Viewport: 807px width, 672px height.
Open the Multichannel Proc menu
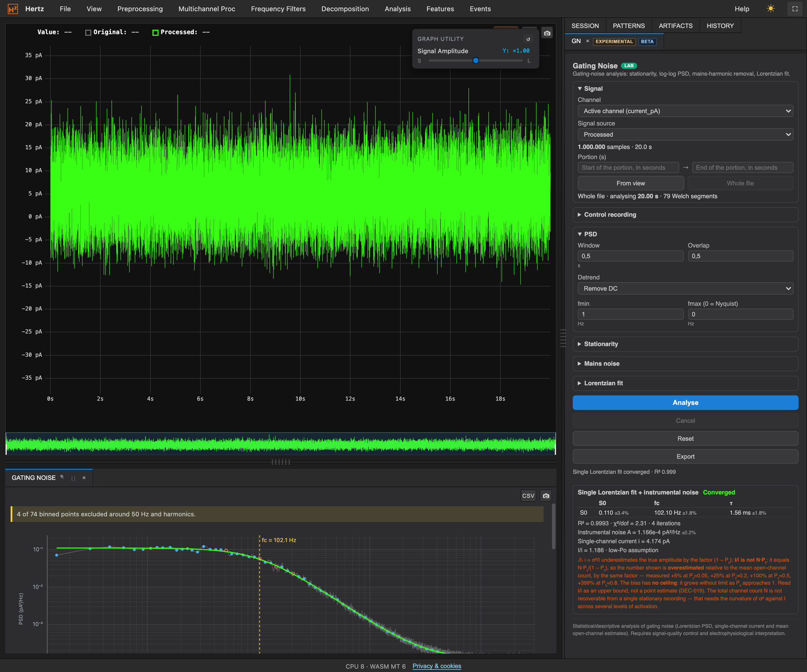coord(207,9)
